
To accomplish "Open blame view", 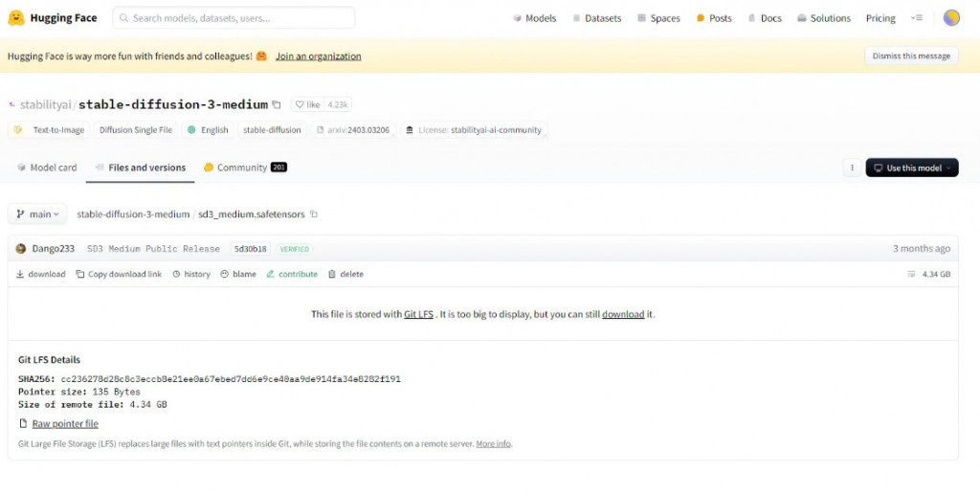I will click(238, 274).
